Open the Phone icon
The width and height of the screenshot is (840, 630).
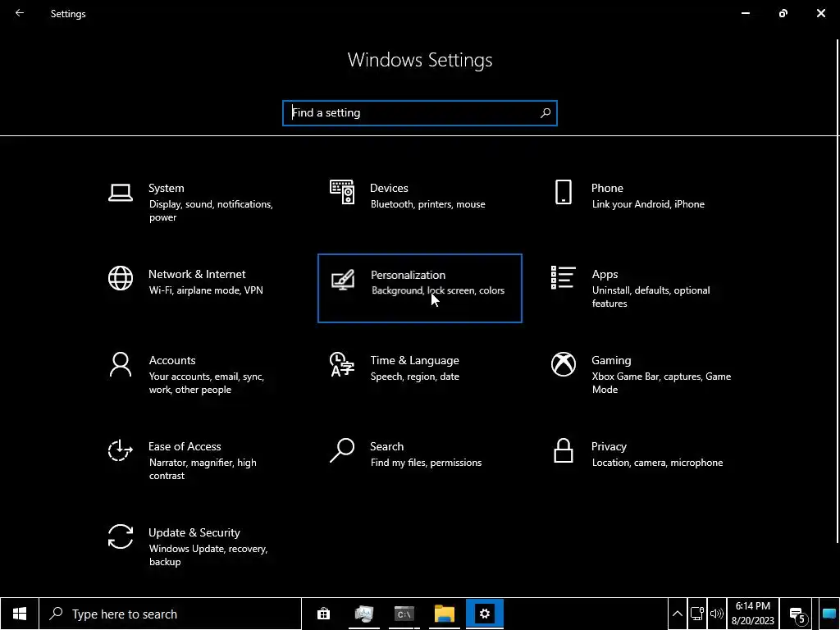[563, 192]
